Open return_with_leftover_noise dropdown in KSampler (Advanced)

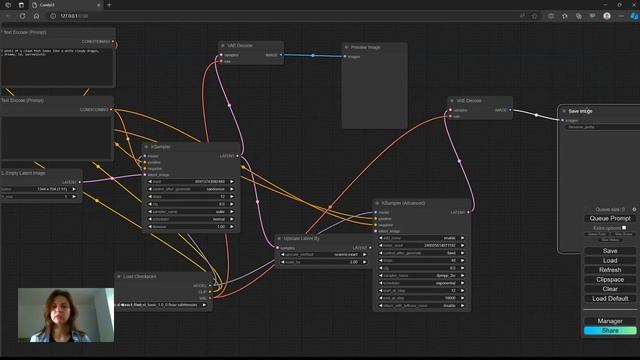422,305
